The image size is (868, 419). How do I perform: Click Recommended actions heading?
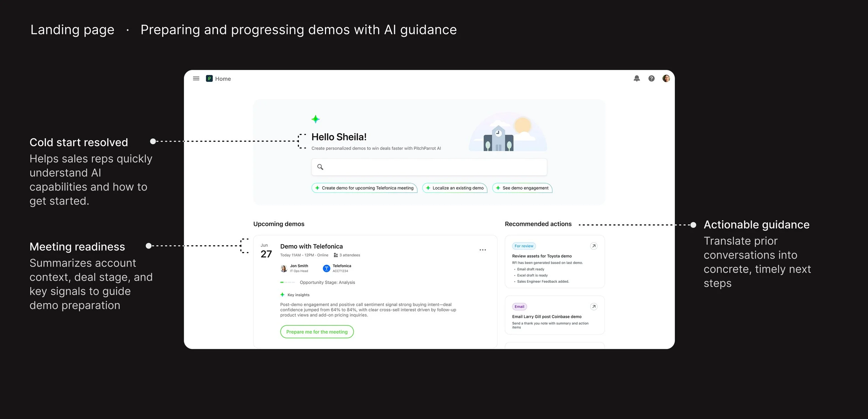pos(538,224)
